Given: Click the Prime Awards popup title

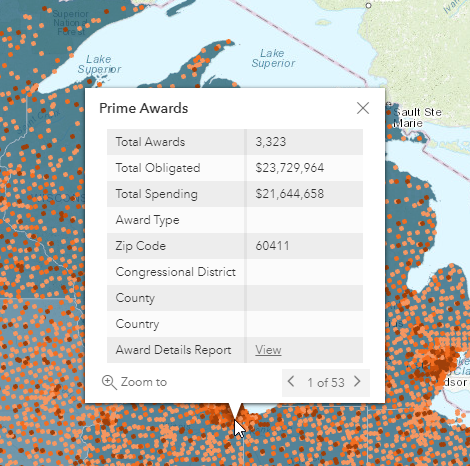Looking at the screenshot, I should 144,108.
